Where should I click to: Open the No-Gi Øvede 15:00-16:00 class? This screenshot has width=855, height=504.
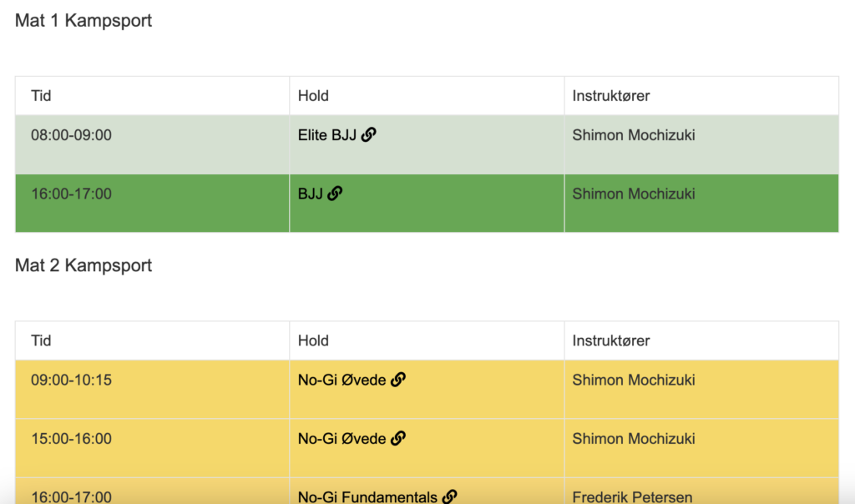coord(341,439)
